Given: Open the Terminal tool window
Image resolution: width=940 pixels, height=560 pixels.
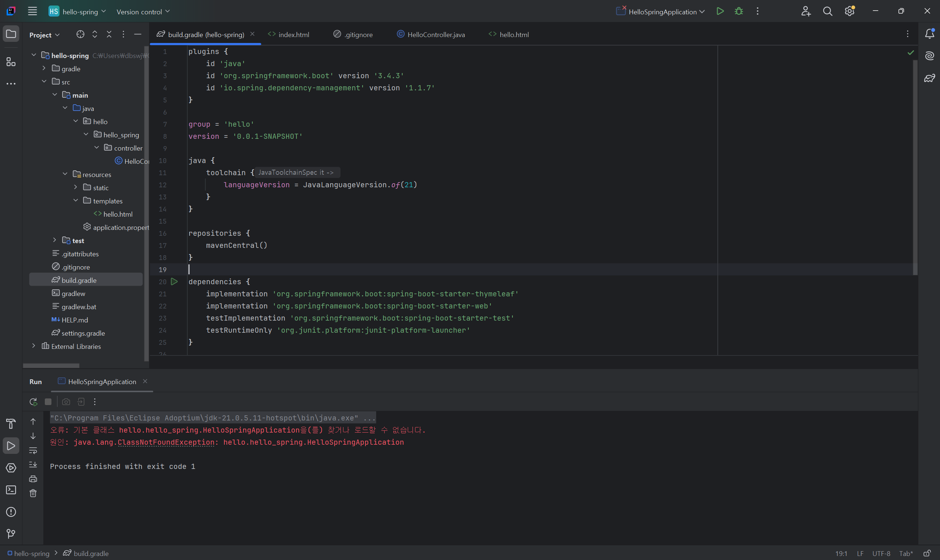Looking at the screenshot, I should tap(11, 490).
